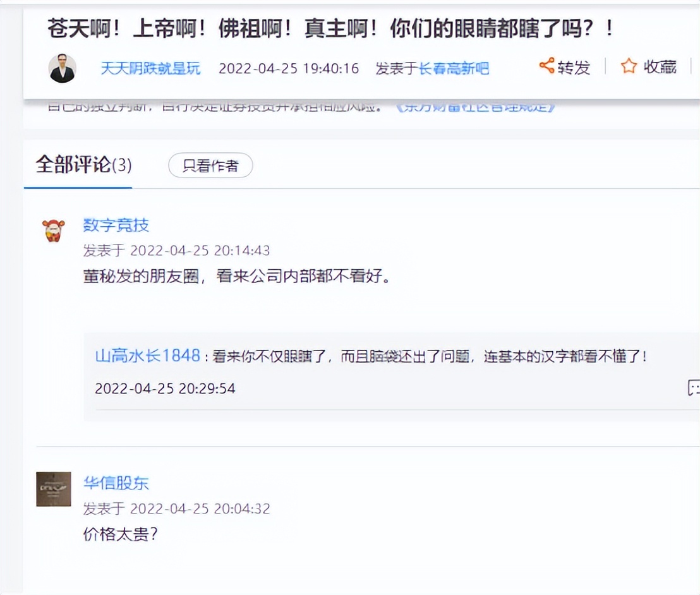
Task: Click reply icon beside 山高水长1848's comment
Action: 694,388
